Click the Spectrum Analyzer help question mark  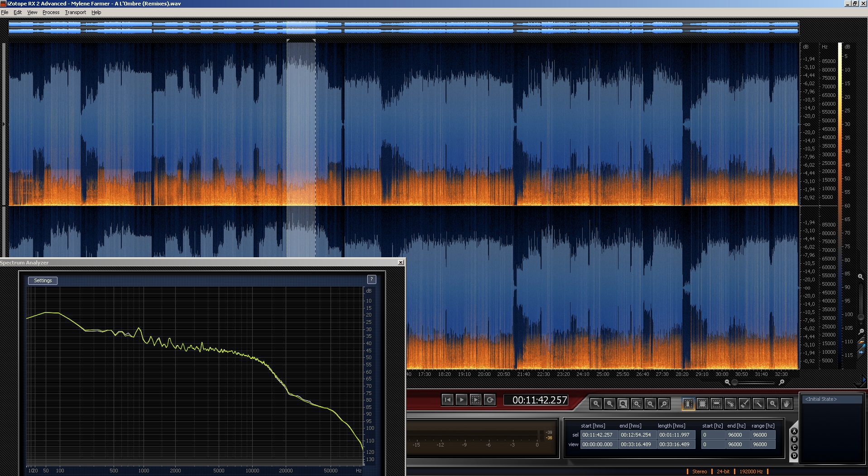point(371,279)
